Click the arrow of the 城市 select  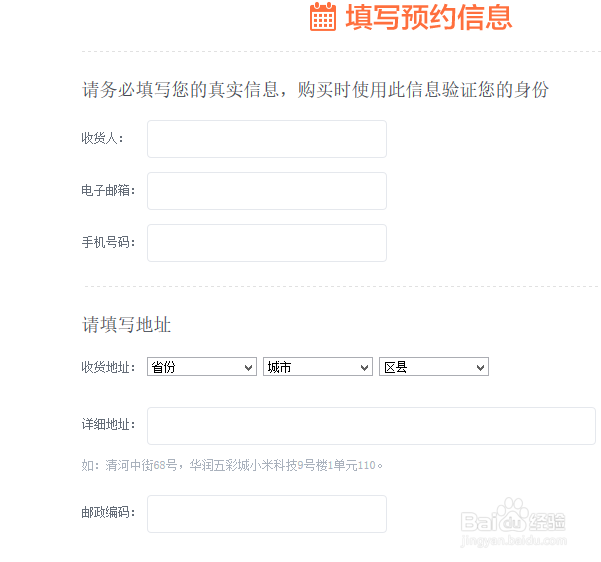365,368
